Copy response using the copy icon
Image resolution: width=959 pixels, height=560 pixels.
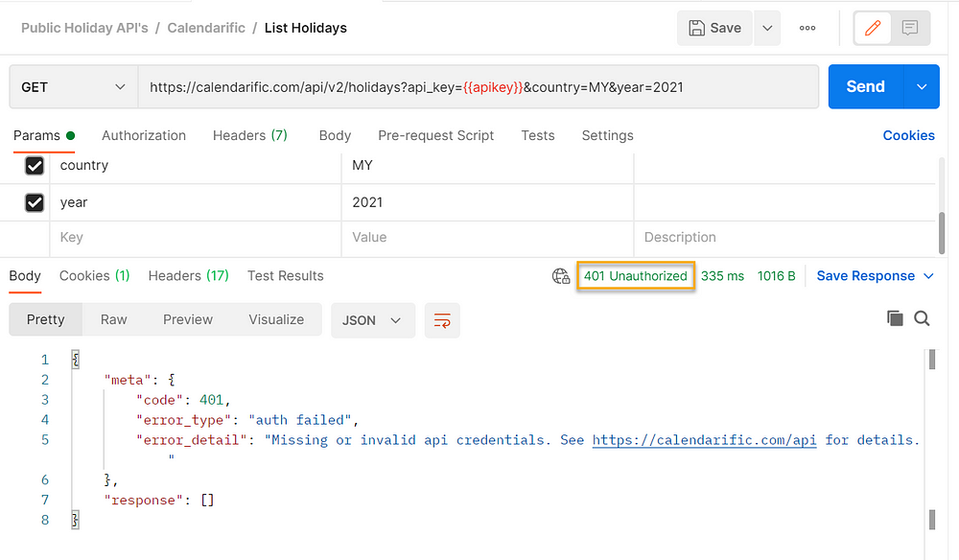(x=895, y=318)
